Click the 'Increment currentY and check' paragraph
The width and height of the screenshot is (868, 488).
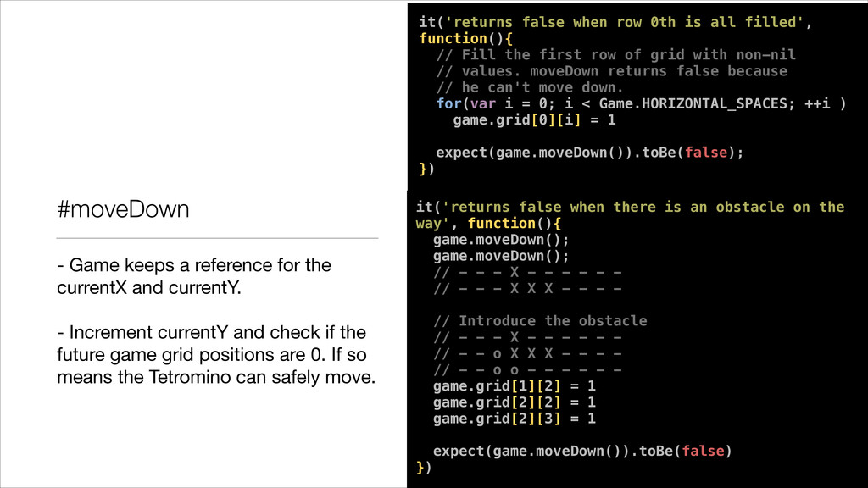click(x=216, y=355)
